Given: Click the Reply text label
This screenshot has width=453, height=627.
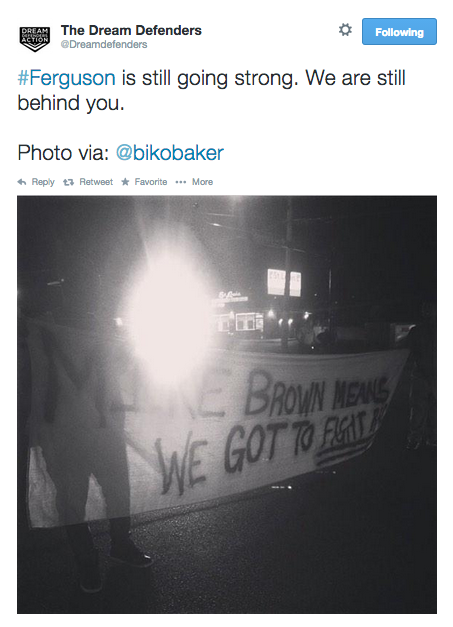Looking at the screenshot, I should [x=43, y=182].
